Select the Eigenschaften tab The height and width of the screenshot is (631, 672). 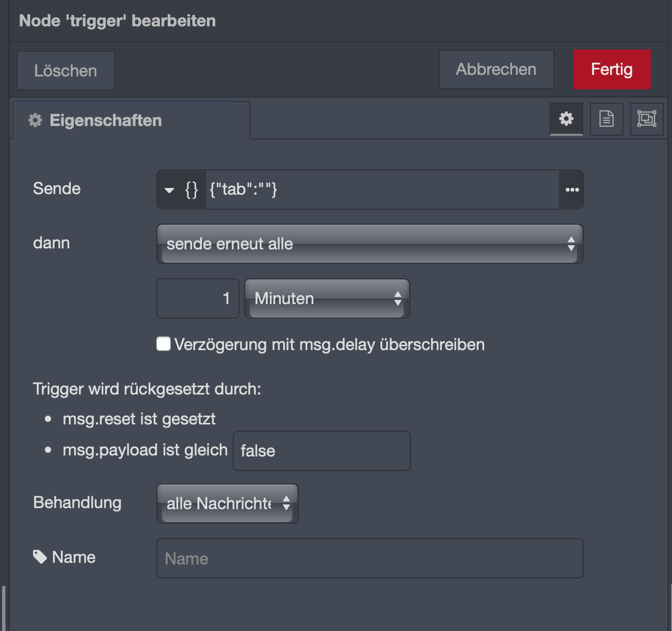pyautogui.click(x=132, y=120)
